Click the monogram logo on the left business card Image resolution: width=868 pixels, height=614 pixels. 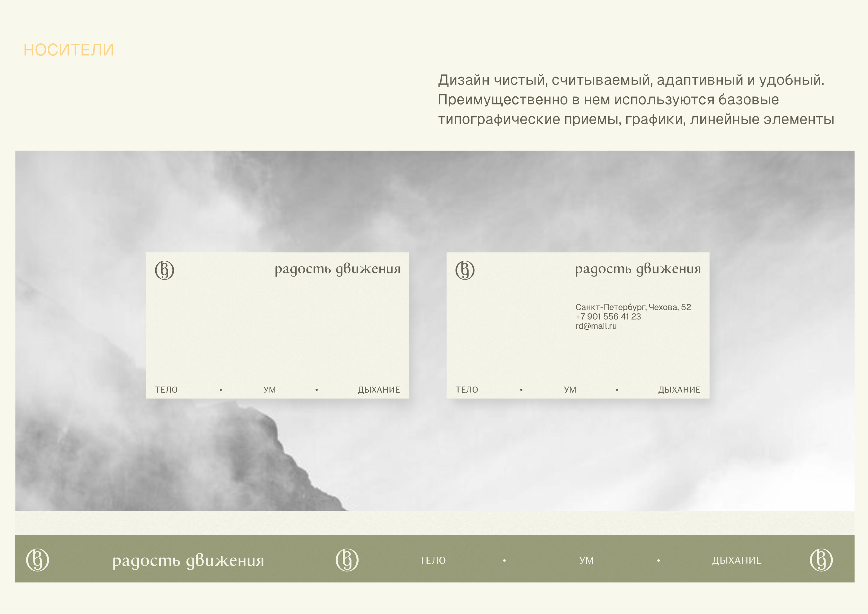(x=165, y=270)
